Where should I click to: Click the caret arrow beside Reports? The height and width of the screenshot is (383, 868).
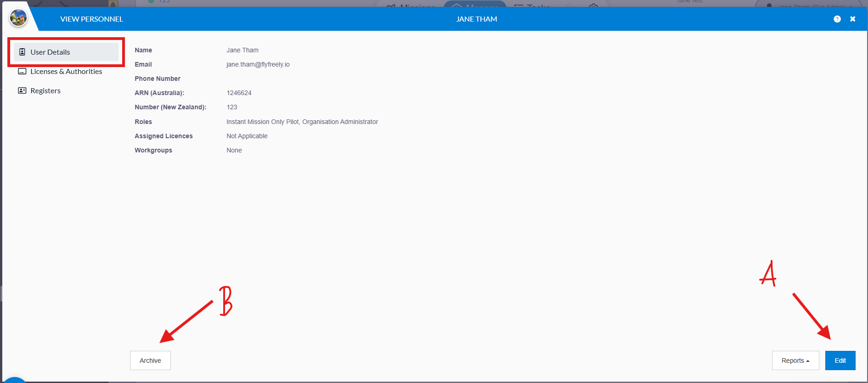pos(808,361)
